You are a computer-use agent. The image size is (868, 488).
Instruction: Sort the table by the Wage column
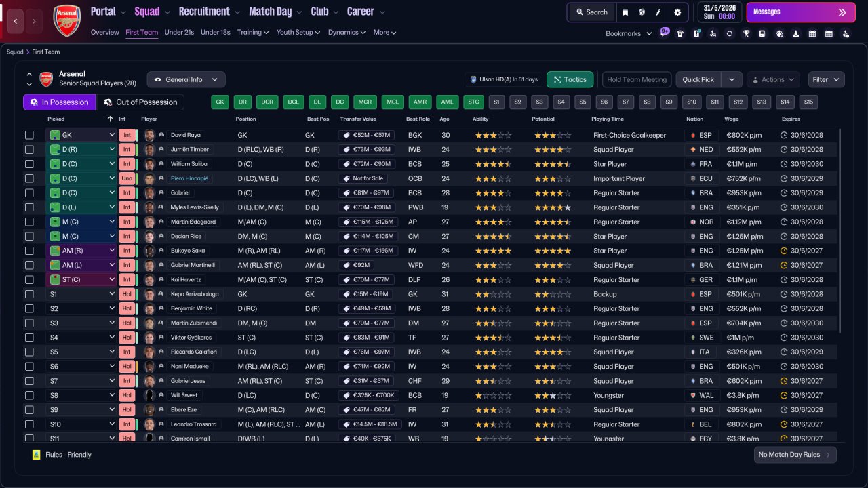(731, 119)
